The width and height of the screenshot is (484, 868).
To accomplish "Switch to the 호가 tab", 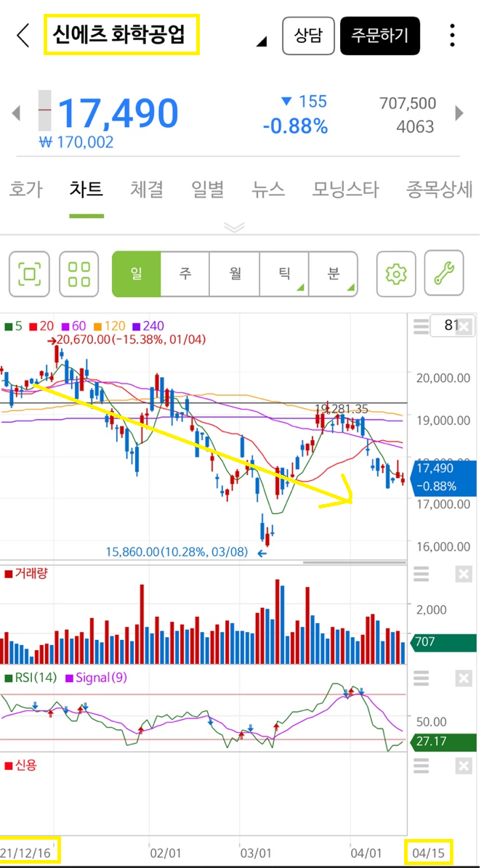I will click(25, 190).
